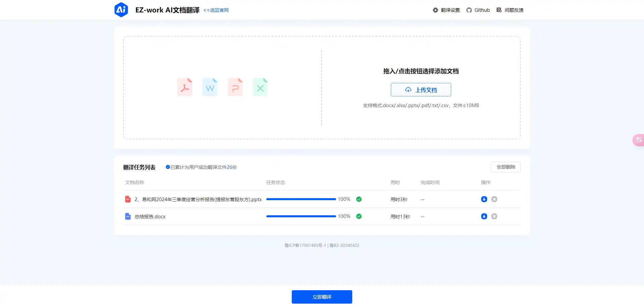Click the 鲁ICP备17007495号-1 footer text
Viewport: 644px width, 308px height.
305,246
